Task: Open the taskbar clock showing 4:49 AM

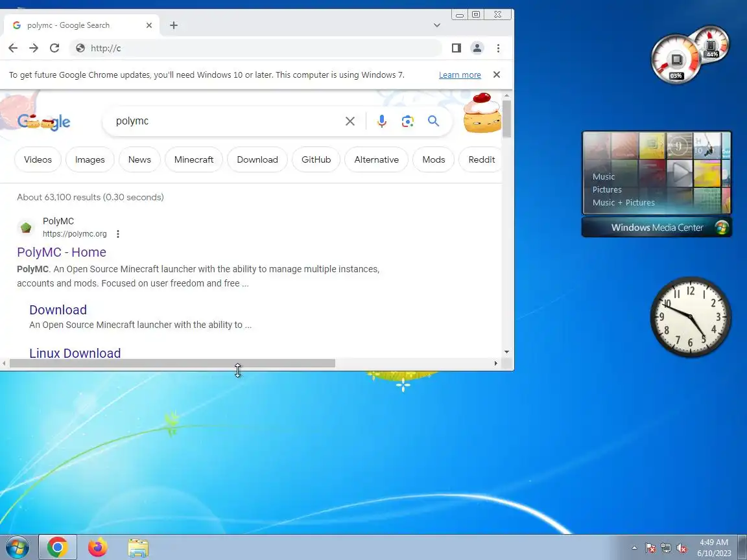Action: pos(714,548)
